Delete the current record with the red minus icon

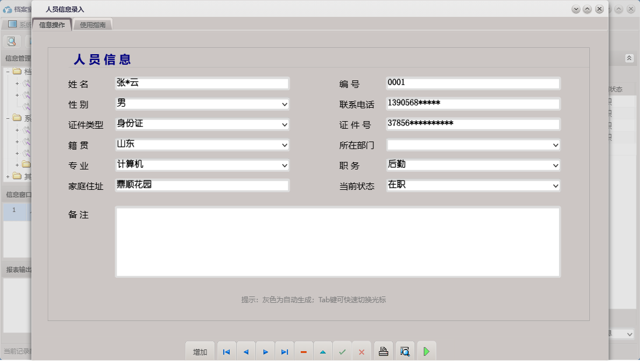pos(304,351)
